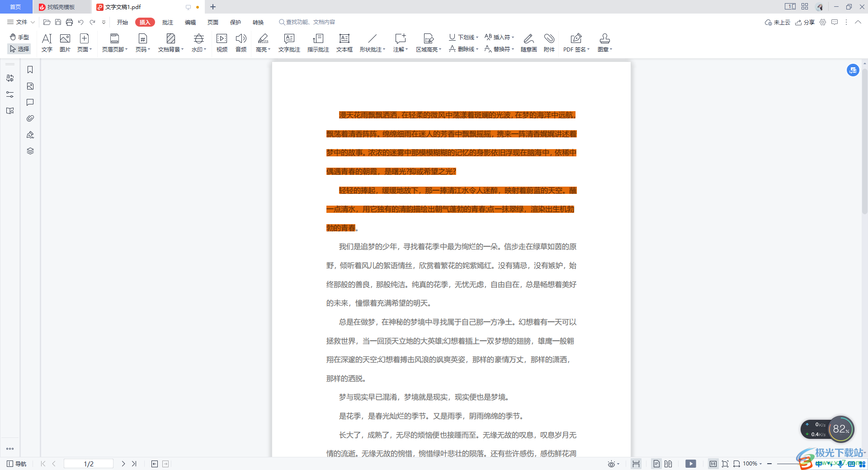Viewport: 868px width, 470px height.
Task: Click the 分享 share button
Action: [805, 22]
